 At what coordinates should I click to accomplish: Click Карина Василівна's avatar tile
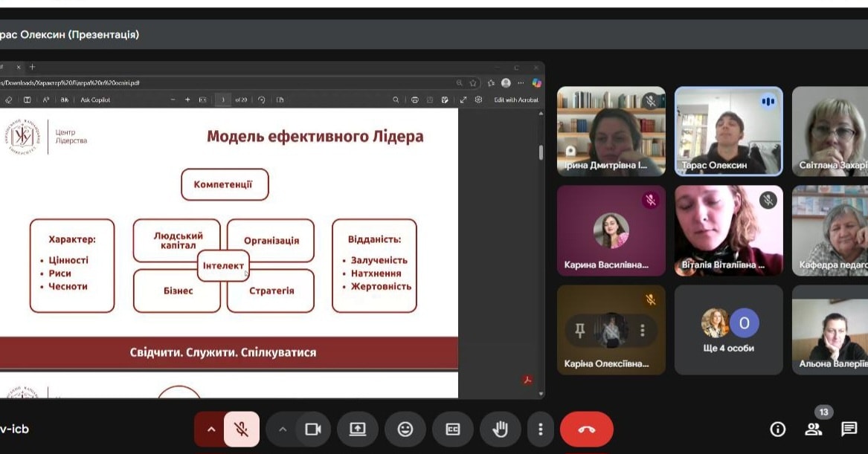[x=611, y=230]
